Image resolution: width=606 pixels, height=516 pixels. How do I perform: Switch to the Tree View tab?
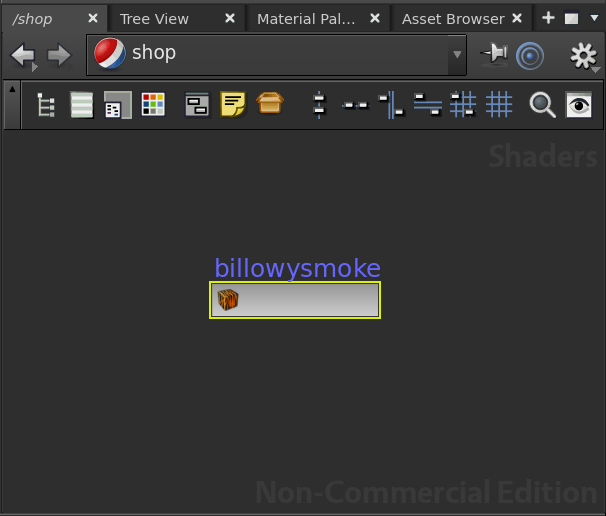coord(154,19)
